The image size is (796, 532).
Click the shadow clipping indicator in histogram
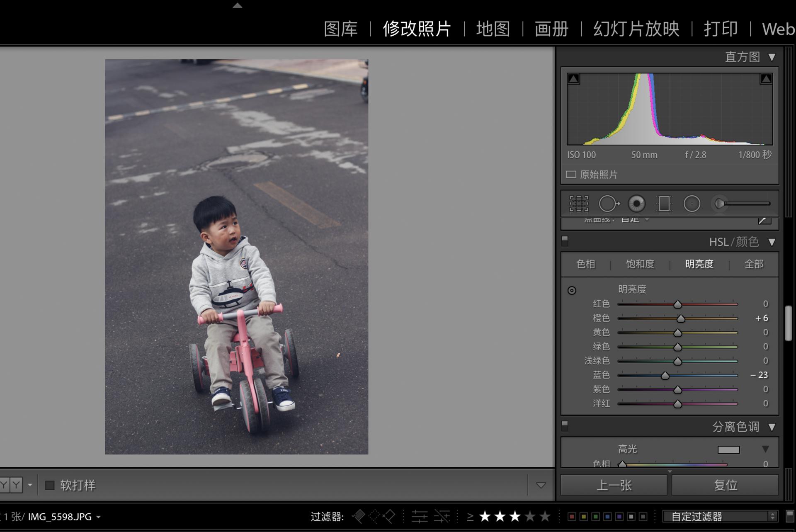(574, 79)
